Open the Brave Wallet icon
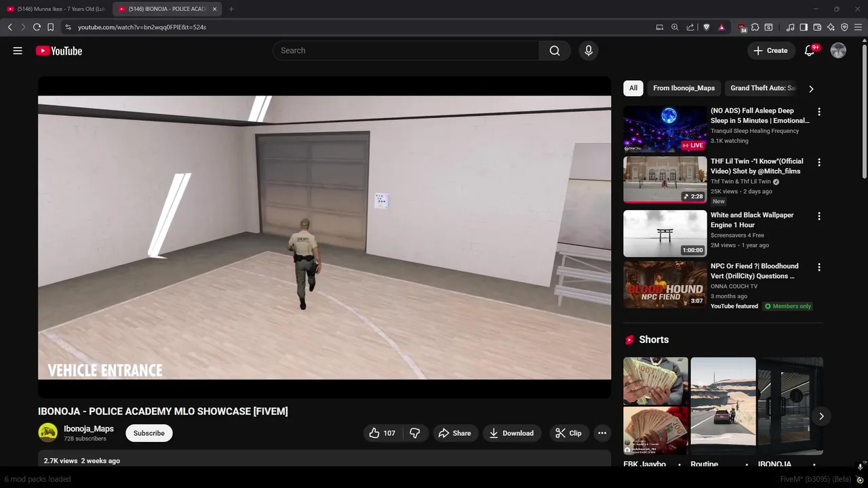 pyautogui.click(x=817, y=27)
